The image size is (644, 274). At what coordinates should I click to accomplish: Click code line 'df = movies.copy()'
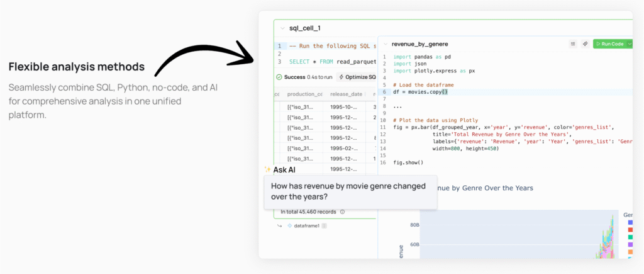point(421,92)
